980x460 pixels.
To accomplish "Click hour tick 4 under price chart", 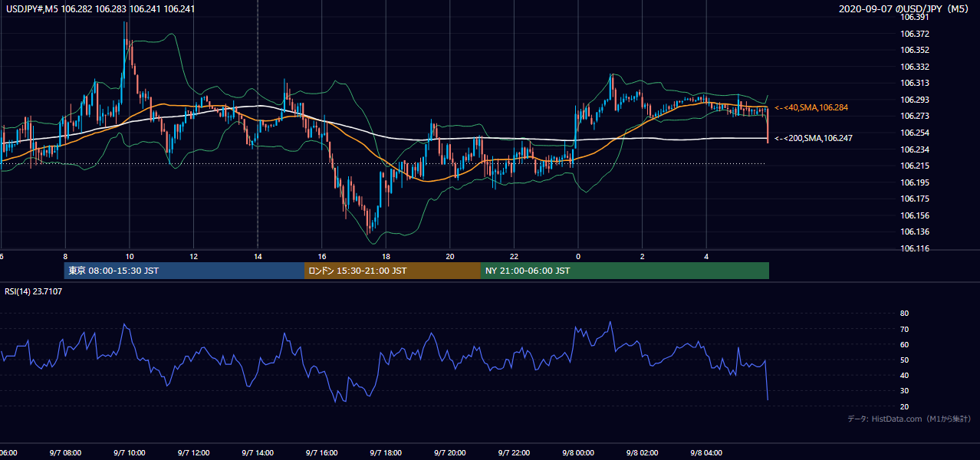I will pos(706,256).
